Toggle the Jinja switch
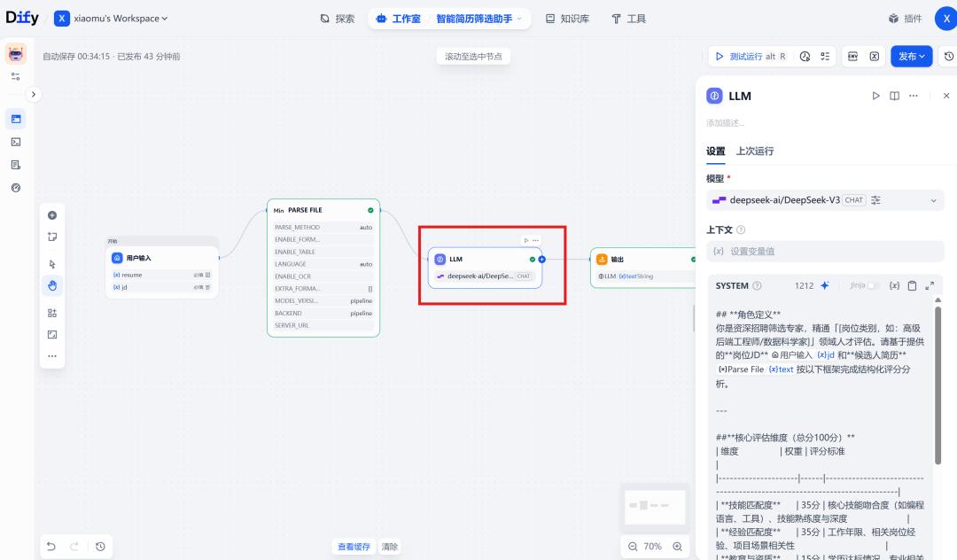This screenshot has width=957, height=560. 872,285
